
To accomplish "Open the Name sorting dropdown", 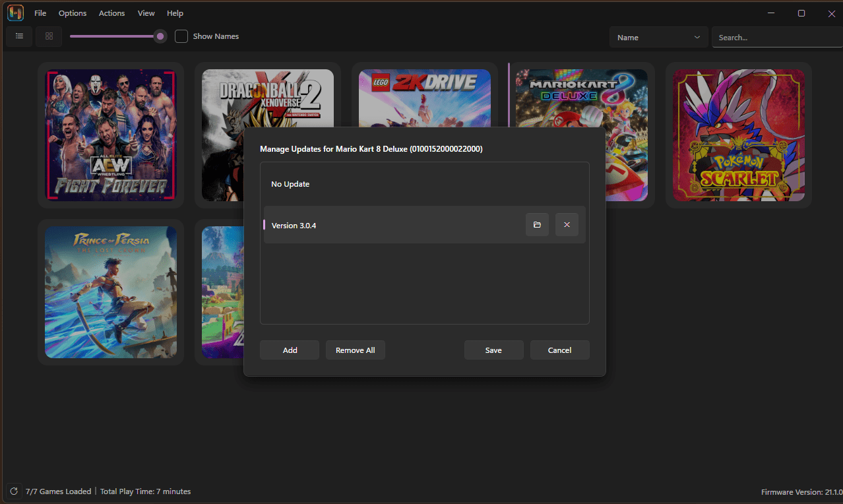I will coord(658,37).
